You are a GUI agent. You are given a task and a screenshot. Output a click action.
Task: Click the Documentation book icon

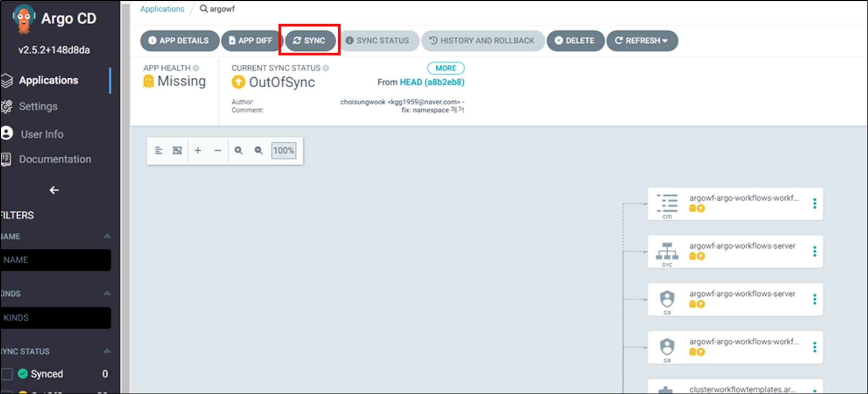coord(6,159)
